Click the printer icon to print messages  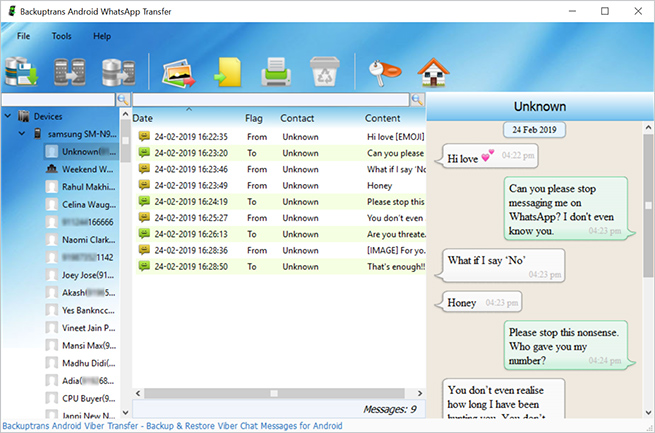point(277,72)
